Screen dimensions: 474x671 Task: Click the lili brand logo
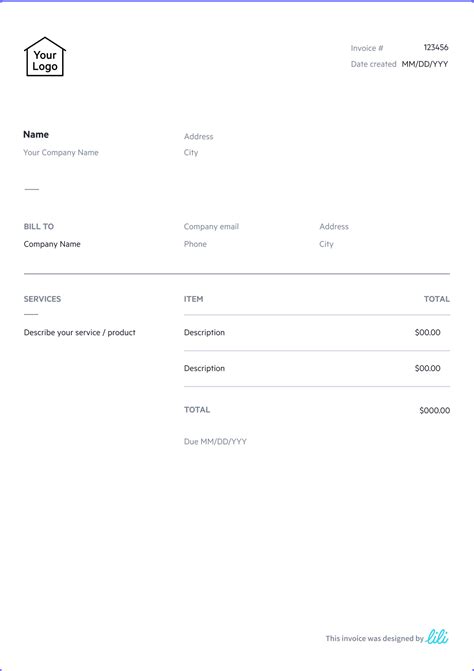pos(437,637)
